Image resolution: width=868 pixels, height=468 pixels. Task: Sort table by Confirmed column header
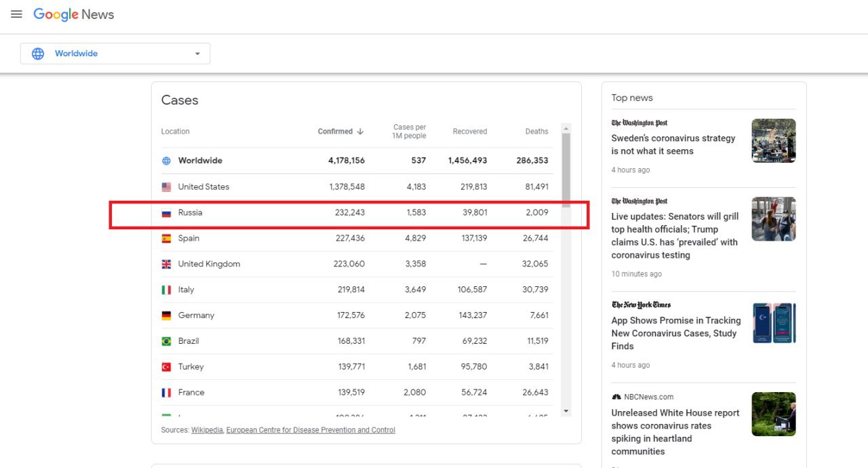[335, 132]
